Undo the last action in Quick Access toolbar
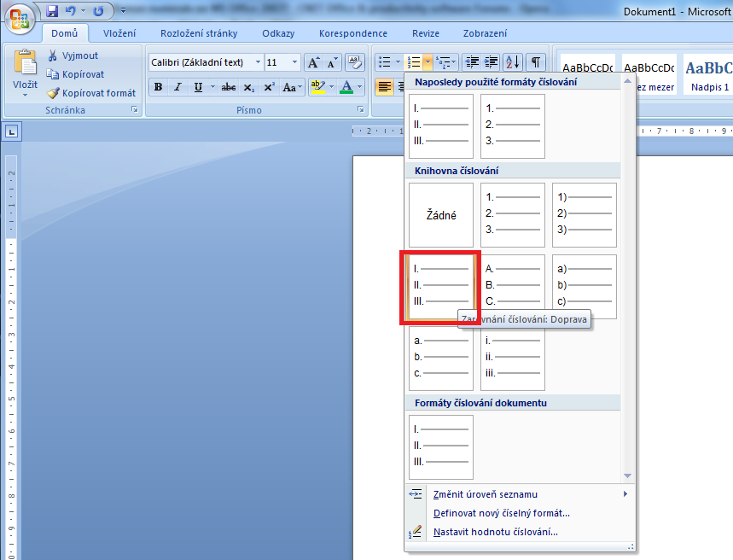733x560 pixels. tap(70, 10)
